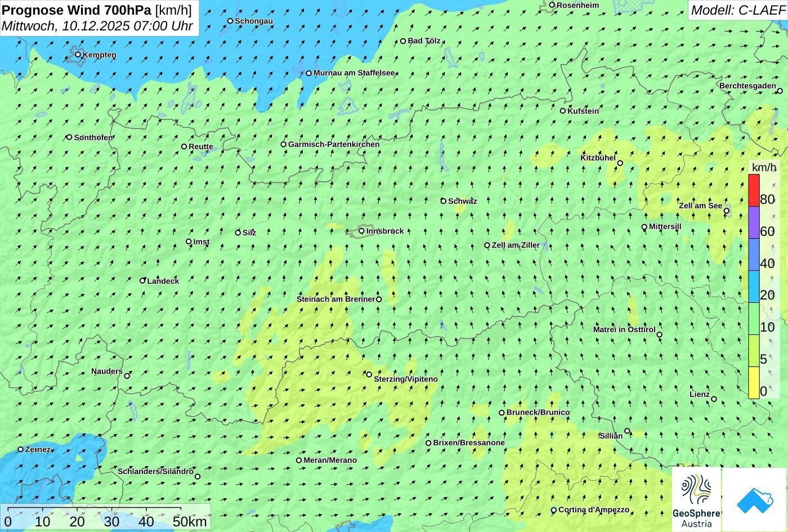Pick the yellow 0–5 legend swatch
Screen dimensions: 788x532
click(x=754, y=383)
